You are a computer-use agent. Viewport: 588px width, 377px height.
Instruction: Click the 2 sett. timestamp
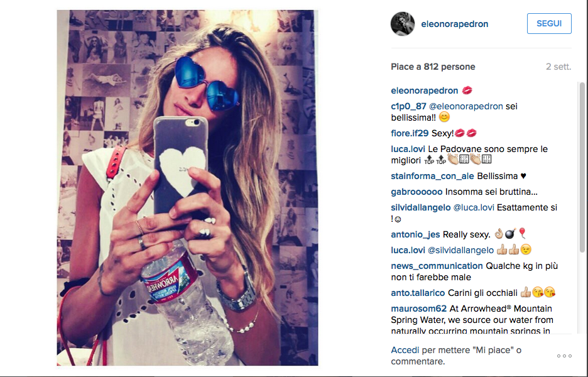(x=558, y=67)
